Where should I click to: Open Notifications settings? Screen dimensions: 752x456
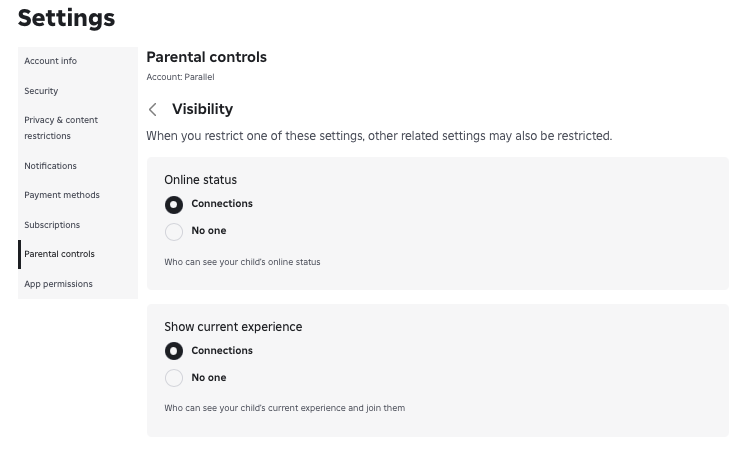click(50, 166)
